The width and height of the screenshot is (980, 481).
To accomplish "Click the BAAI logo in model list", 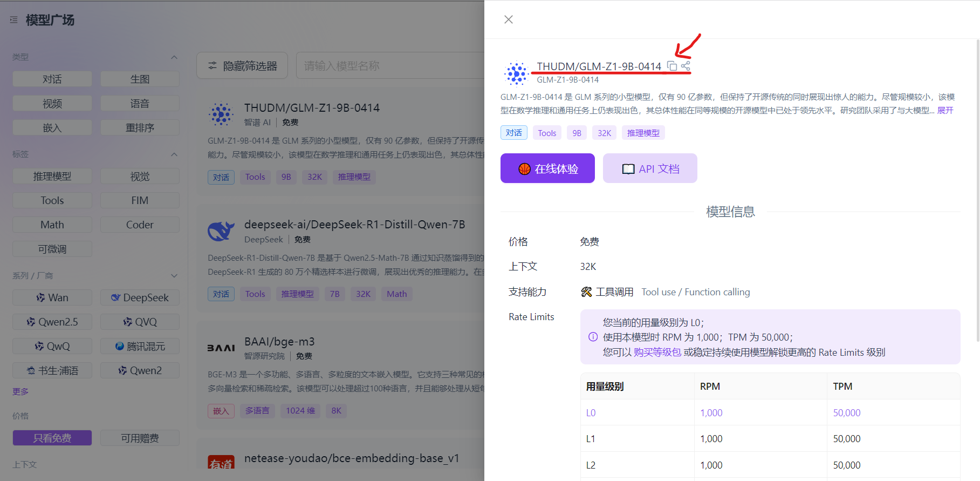I will (221, 348).
